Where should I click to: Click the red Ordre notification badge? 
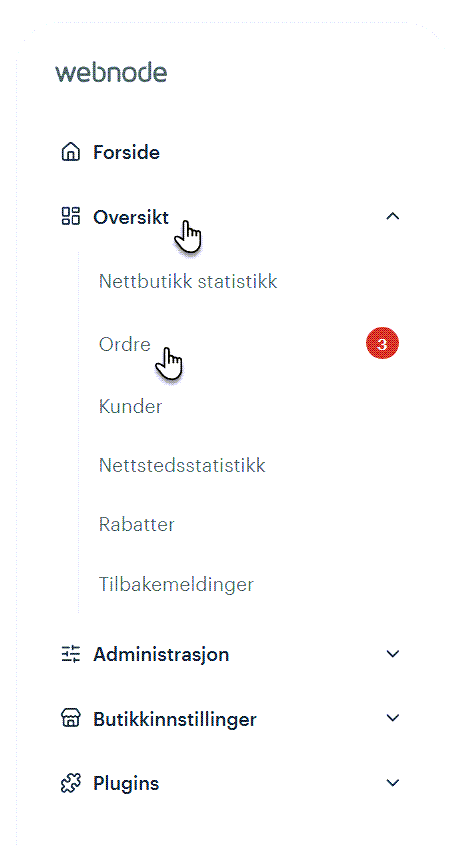tap(382, 344)
